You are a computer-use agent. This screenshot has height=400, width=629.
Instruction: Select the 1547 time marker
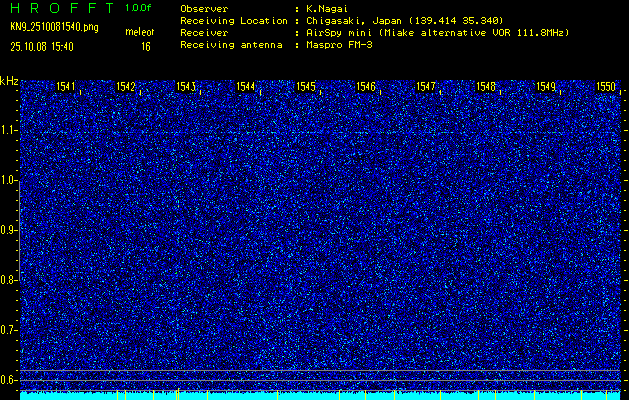426,87
